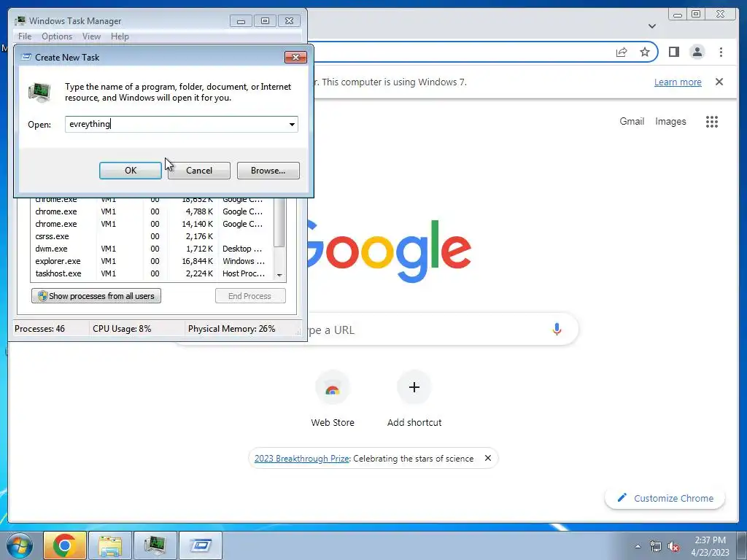Click the taskbar clock and date

710,546
